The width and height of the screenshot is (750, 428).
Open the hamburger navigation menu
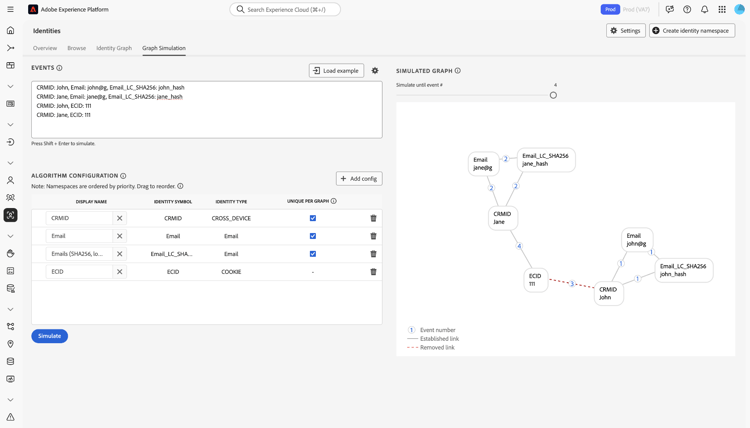(x=10, y=9)
